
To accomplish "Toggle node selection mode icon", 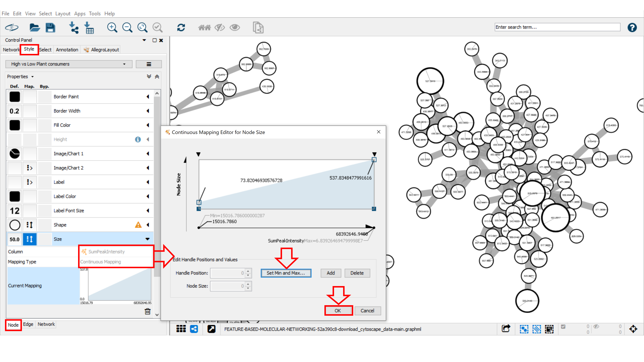I will [524, 329].
